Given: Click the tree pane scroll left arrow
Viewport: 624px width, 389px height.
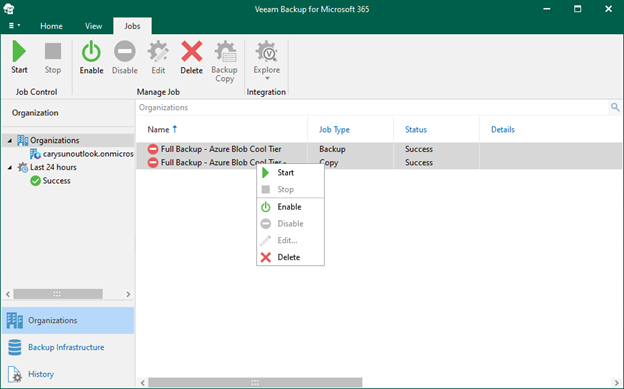Looking at the screenshot, I should [8, 294].
